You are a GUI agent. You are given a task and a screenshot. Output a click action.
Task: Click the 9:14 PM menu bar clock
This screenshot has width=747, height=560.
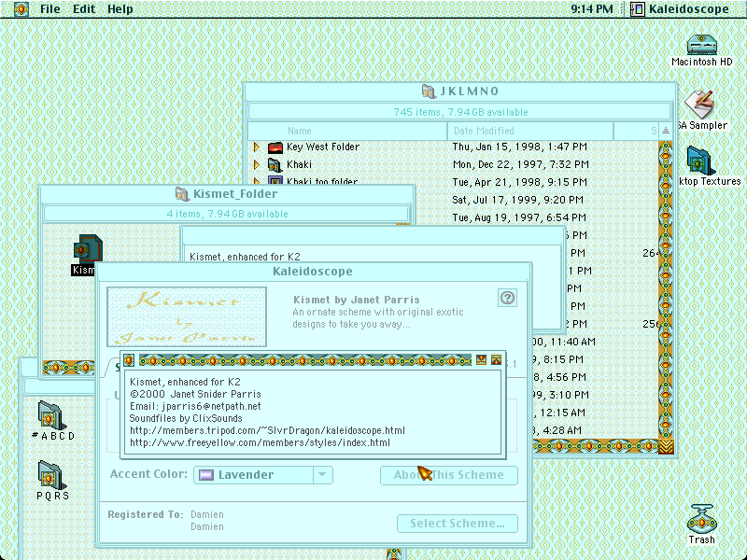click(x=592, y=9)
